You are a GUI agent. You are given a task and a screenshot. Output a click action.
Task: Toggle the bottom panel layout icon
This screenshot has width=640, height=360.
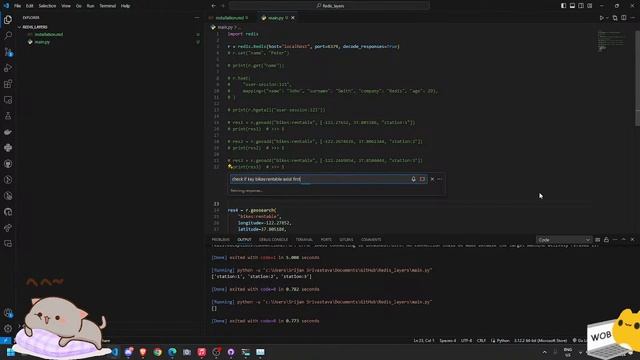coord(572,6)
